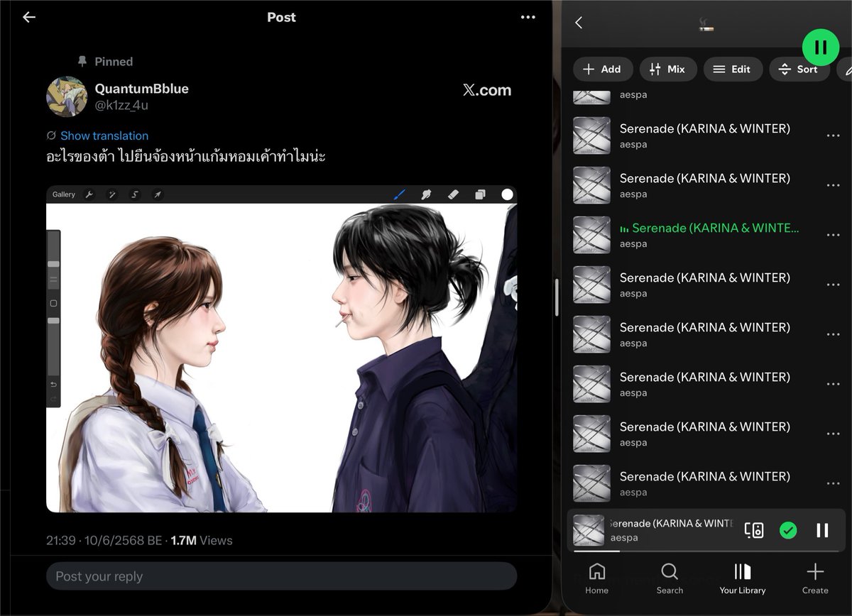Toggle the green saved checkmark in the mini-player
Viewport: 852px width, 616px height.
point(788,530)
